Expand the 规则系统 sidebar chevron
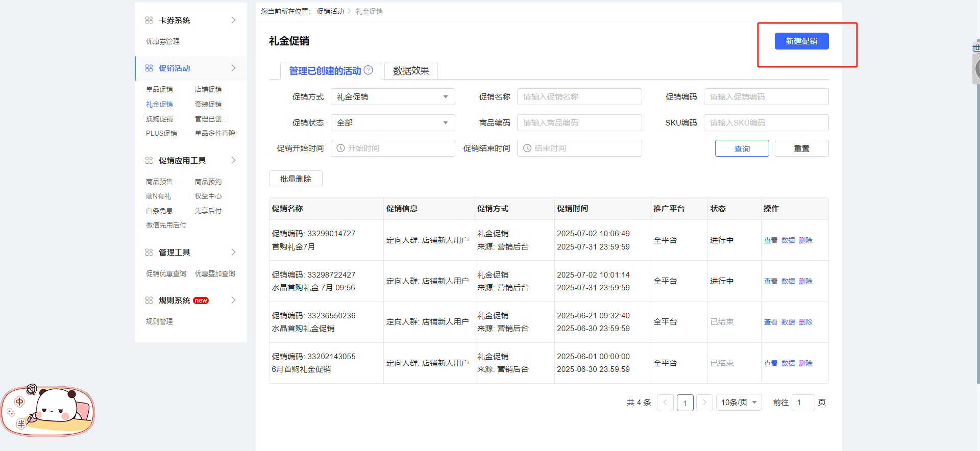Image resolution: width=980 pixels, height=451 pixels. tap(233, 300)
